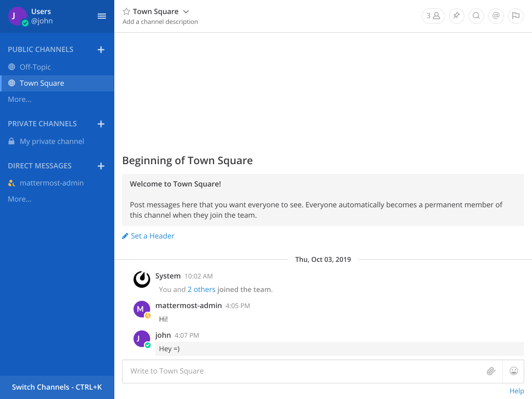Open the '2 others' link
532x399 pixels.
click(202, 289)
